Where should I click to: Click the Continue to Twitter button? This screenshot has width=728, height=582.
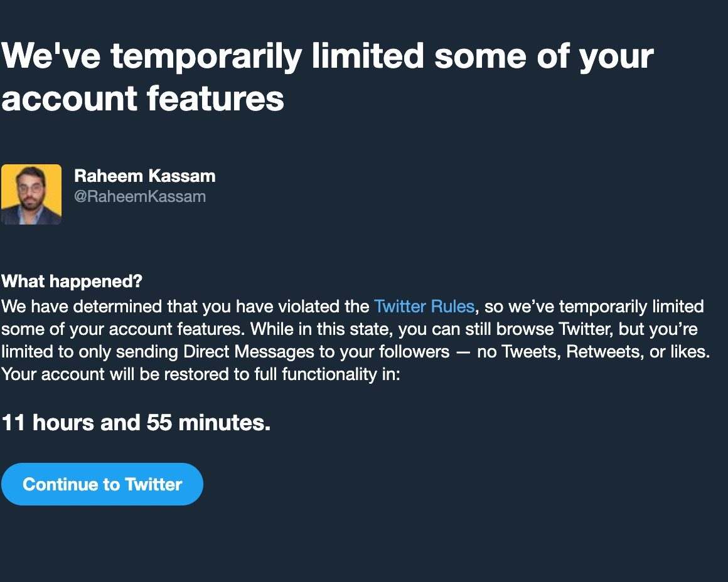click(x=102, y=484)
